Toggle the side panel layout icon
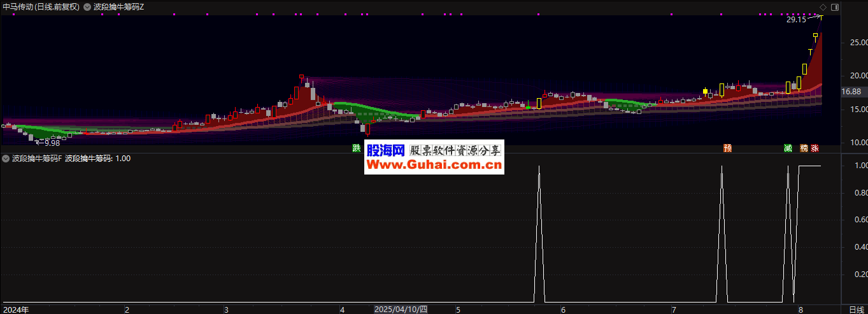The height and width of the screenshot is (314, 868). pos(836,7)
